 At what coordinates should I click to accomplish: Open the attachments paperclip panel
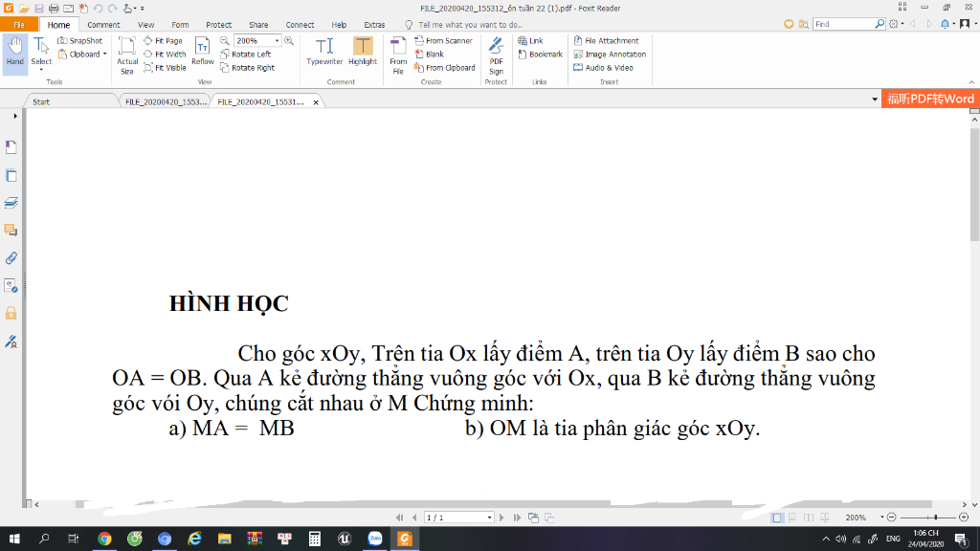point(11,258)
